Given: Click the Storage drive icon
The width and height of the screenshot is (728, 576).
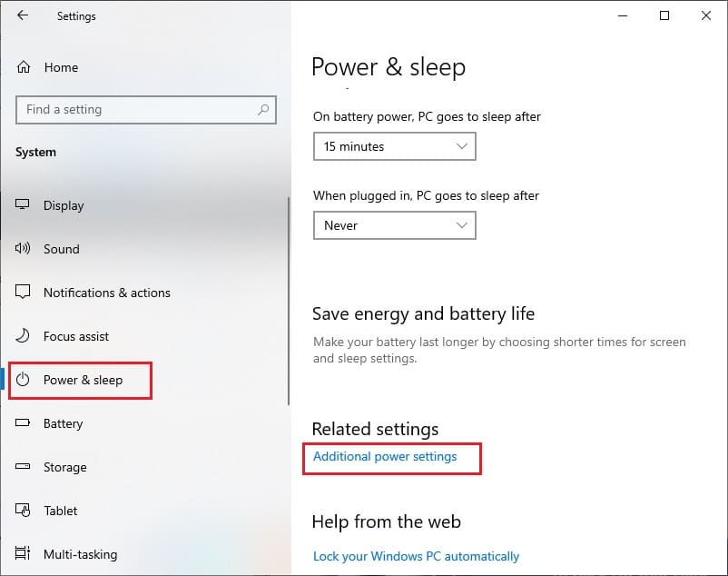Looking at the screenshot, I should pyautogui.click(x=25, y=467).
